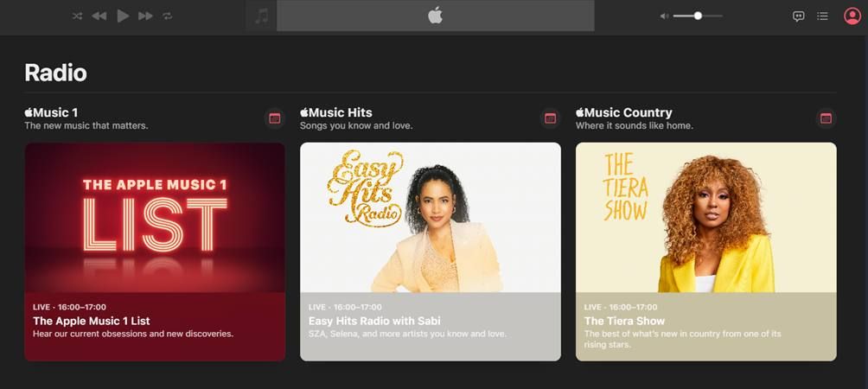
Task: Open the lyrics panel
Action: click(x=798, y=16)
